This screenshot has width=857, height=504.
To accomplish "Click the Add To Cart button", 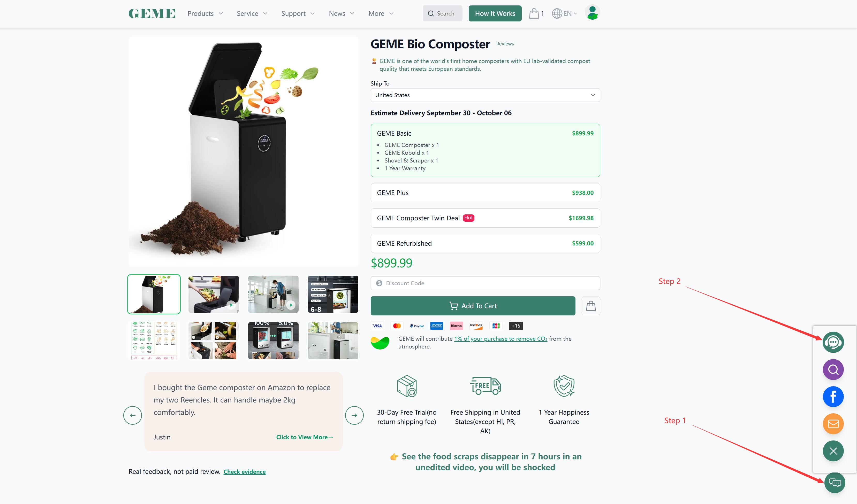I will (x=473, y=306).
